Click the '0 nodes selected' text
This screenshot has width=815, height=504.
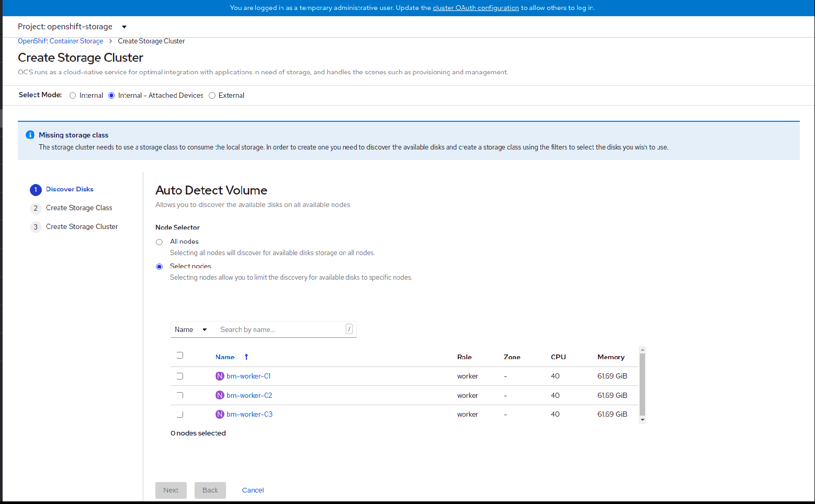click(x=198, y=433)
